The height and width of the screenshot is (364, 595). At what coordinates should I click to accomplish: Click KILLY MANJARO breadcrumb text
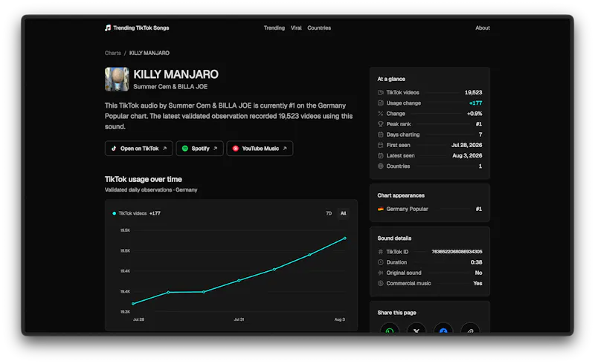pos(149,53)
